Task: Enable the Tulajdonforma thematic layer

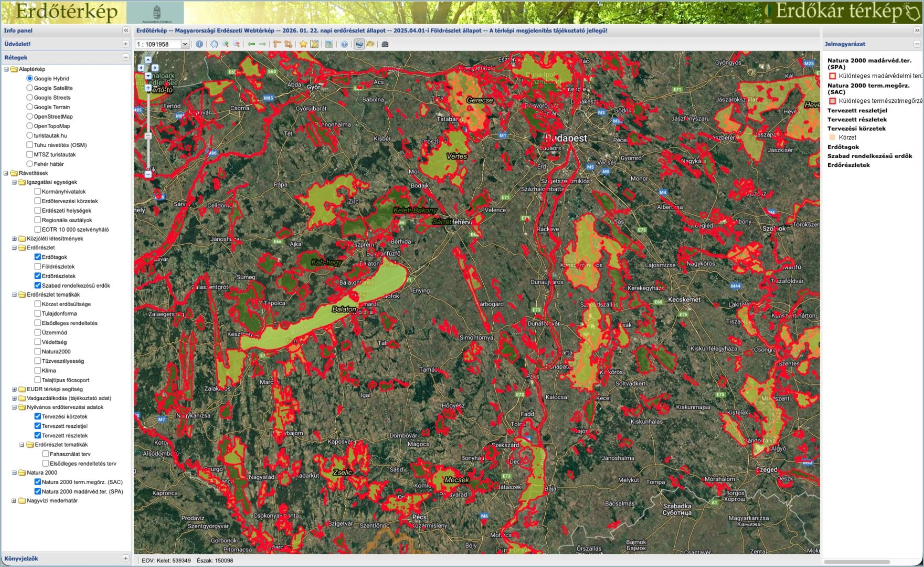Action: [x=38, y=313]
